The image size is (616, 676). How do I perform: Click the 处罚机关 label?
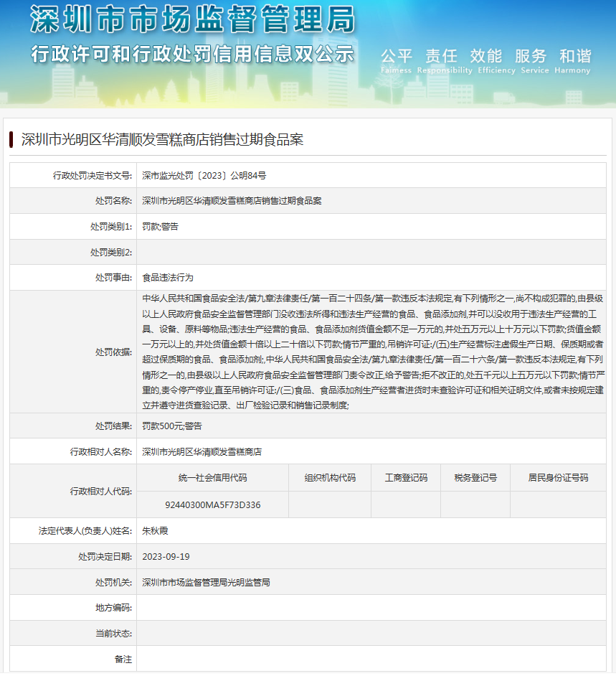tap(114, 583)
